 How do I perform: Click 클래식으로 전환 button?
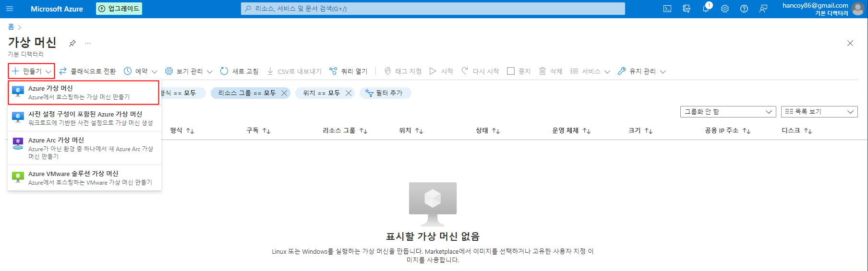87,71
